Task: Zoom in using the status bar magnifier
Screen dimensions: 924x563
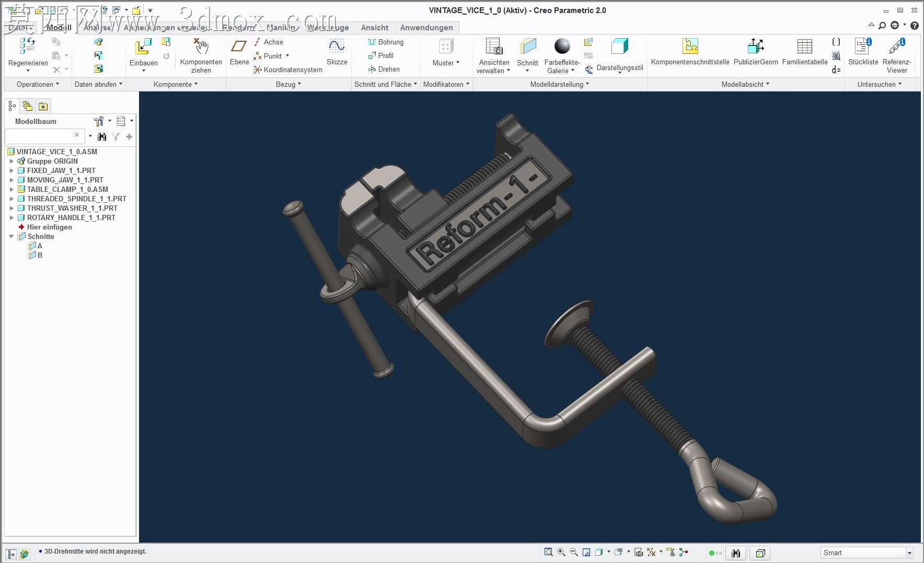Action: point(561,552)
